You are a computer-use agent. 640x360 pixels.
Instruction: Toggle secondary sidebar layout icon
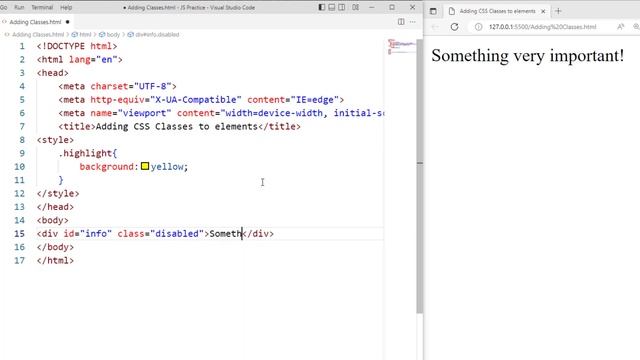click(342, 7)
